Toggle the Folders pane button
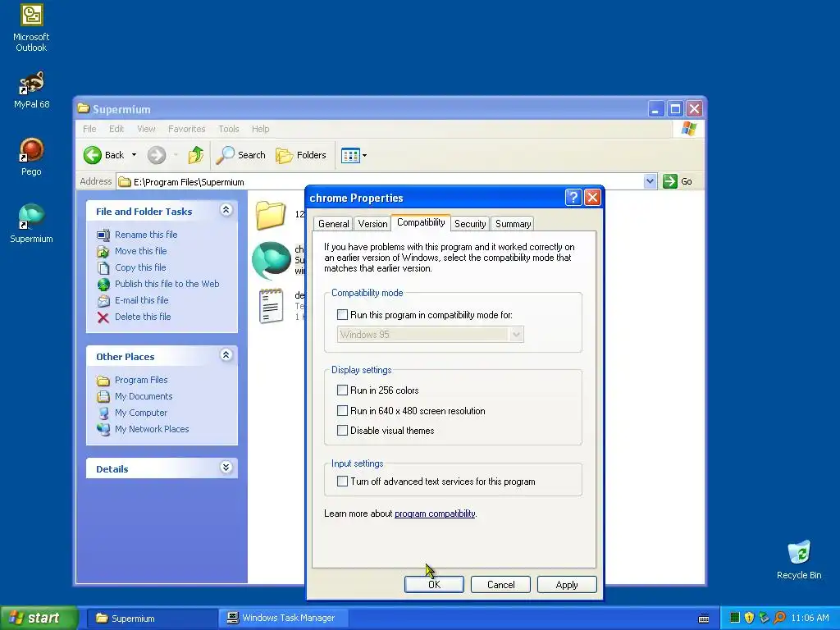The image size is (840, 630). pos(301,155)
